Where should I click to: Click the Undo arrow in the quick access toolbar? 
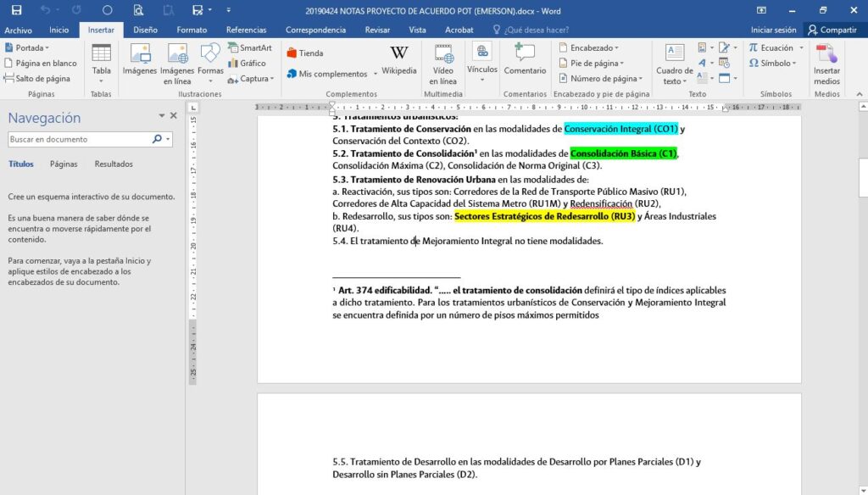[x=46, y=10]
